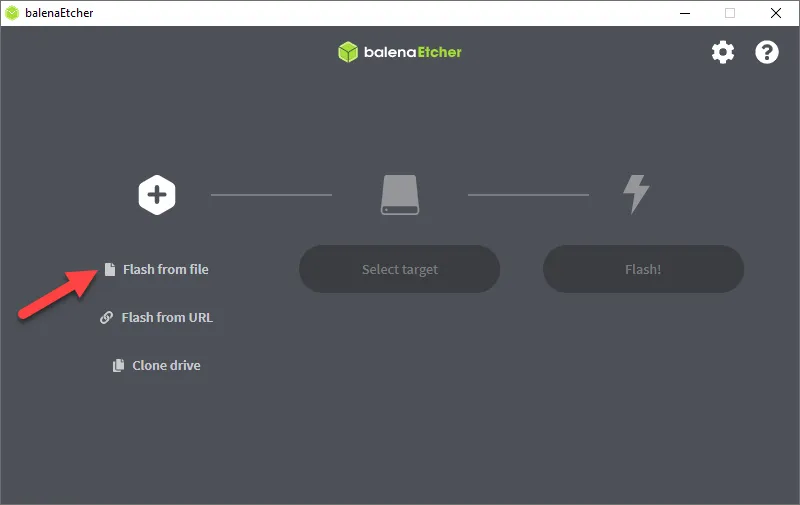Click the Flash! button
Viewport: 800px width, 505px height.
pos(643,269)
